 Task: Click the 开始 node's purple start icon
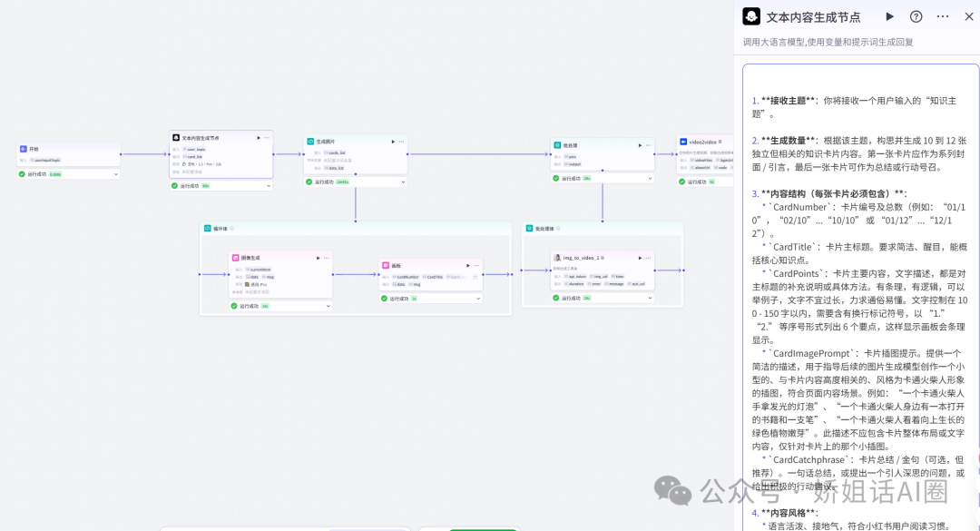[x=23, y=149]
